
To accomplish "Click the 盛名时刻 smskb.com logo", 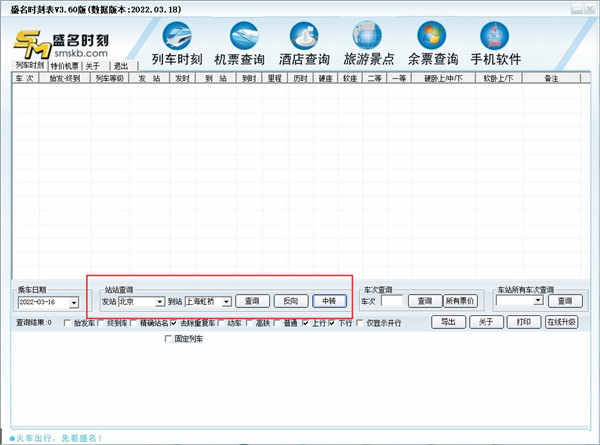I will tap(61, 45).
